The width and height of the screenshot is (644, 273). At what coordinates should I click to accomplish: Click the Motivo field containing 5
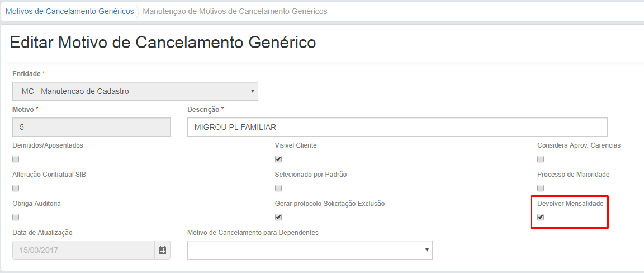tap(91, 127)
